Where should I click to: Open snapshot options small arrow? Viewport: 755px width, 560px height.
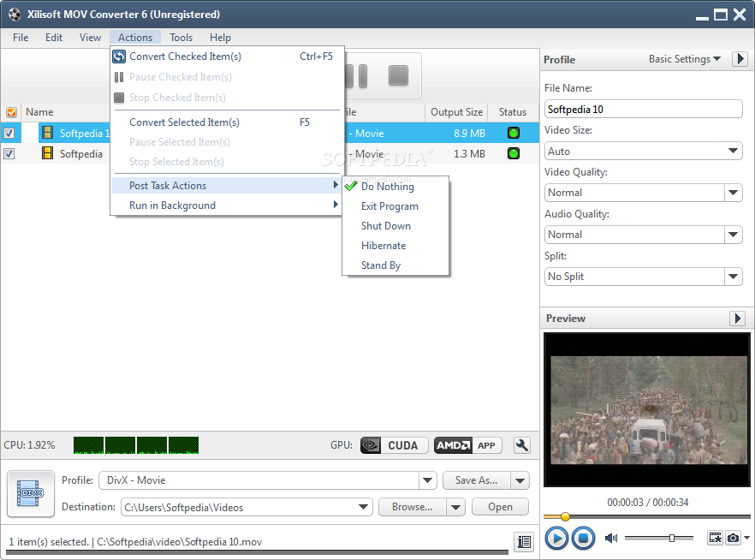tap(746, 538)
